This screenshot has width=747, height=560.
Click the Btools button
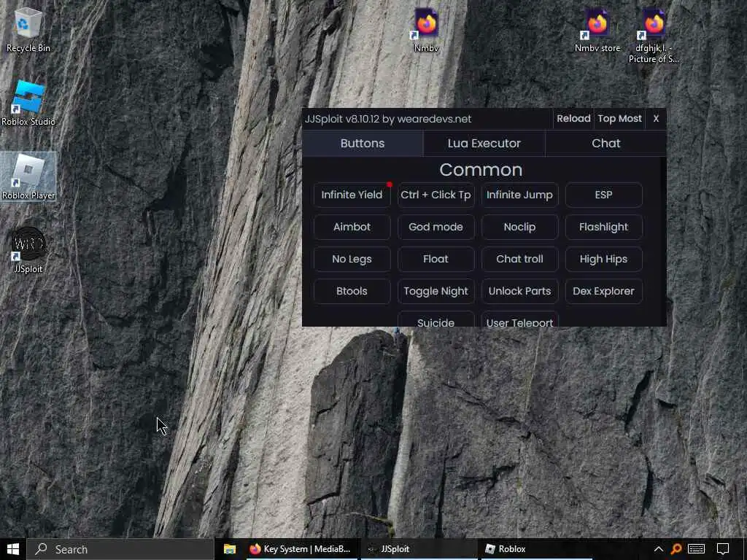click(x=352, y=292)
